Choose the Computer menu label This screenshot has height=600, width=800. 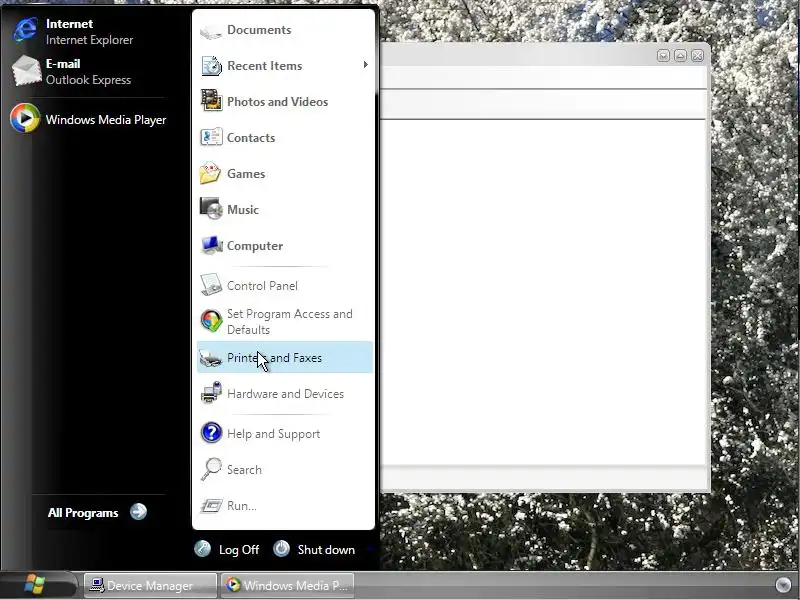255,246
